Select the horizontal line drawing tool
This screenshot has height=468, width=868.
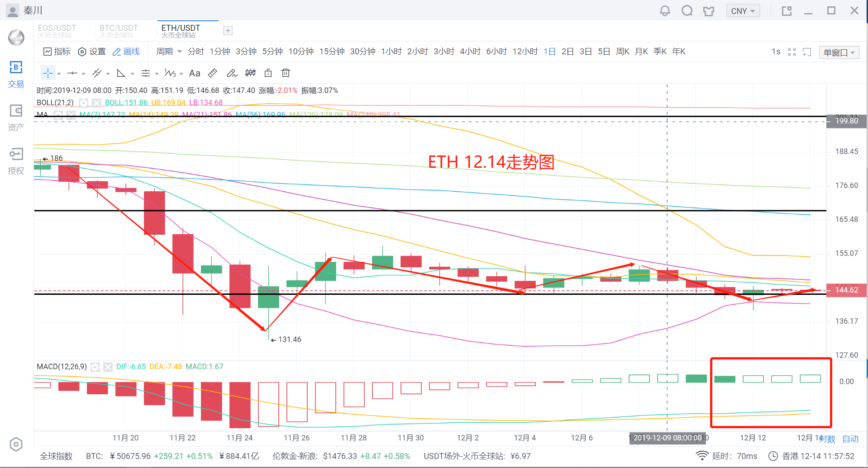click(x=72, y=73)
